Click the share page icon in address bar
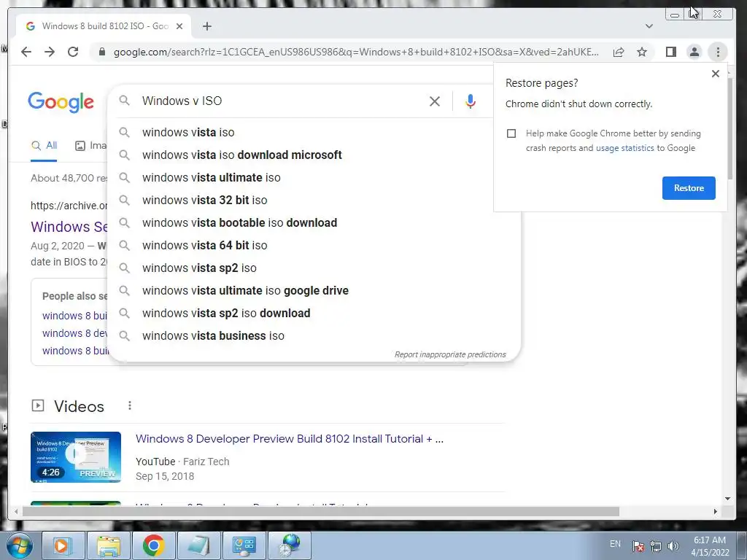The image size is (747, 560). coord(619,52)
